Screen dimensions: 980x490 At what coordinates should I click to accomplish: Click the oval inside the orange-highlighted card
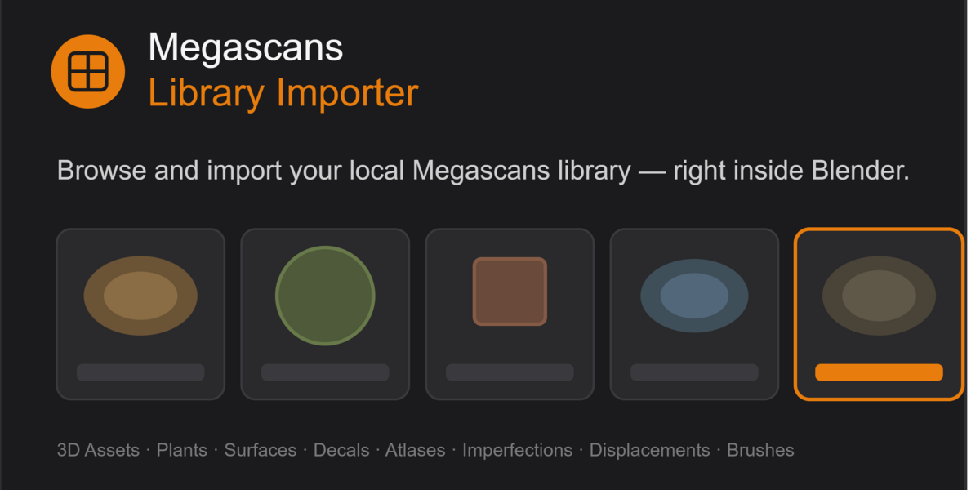pyautogui.click(x=879, y=296)
